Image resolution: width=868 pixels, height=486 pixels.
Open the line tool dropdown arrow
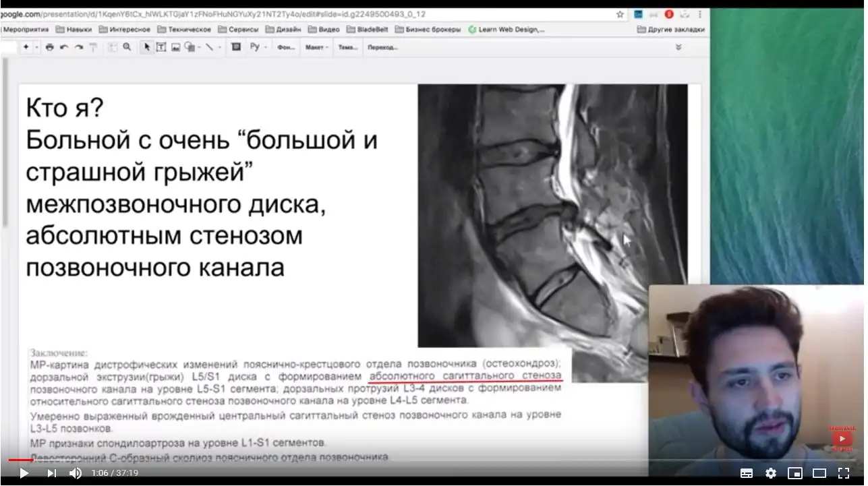pos(221,47)
